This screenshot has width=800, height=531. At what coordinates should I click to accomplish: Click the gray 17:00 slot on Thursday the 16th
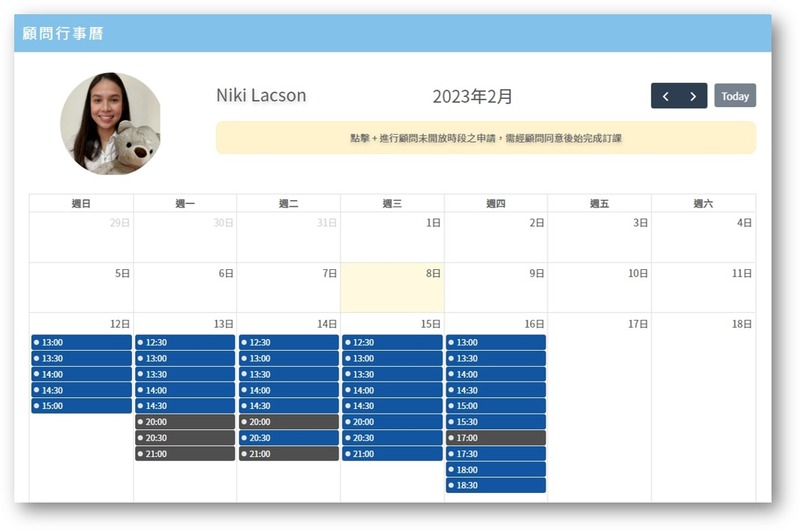(496, 438)
